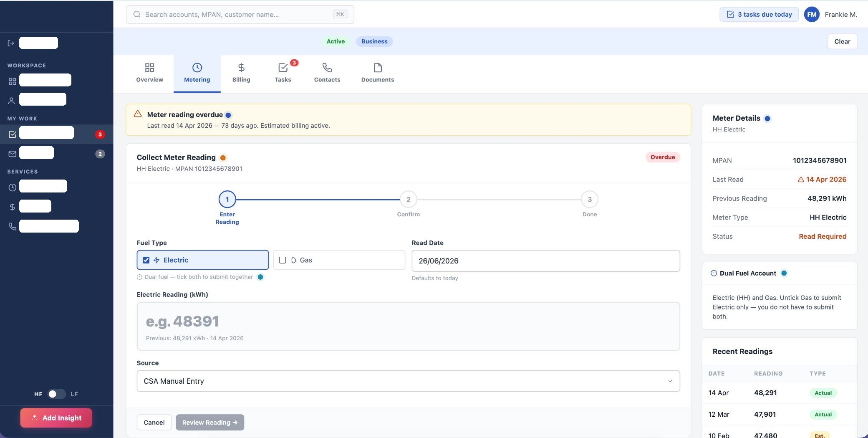The height and width of the screenshot is (438, 868).
Task: Click step 2 Confirm in progress stepper
Action: (x=408, y=204)
